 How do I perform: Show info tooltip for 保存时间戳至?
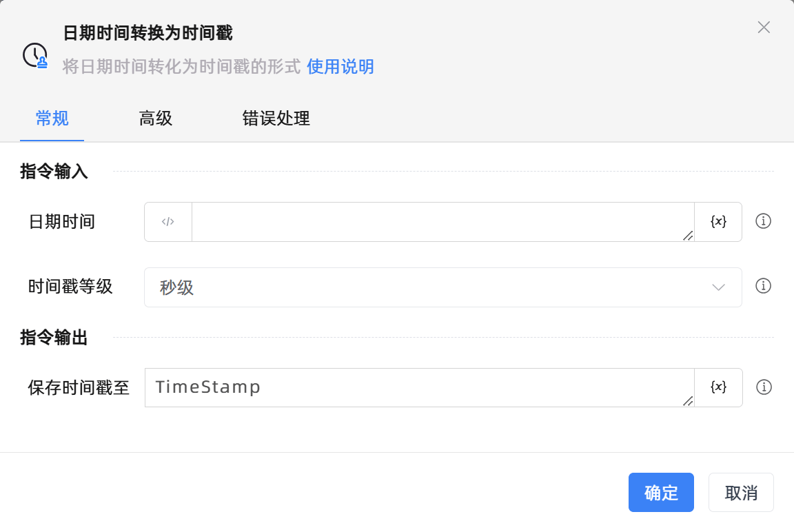[763, 387]
